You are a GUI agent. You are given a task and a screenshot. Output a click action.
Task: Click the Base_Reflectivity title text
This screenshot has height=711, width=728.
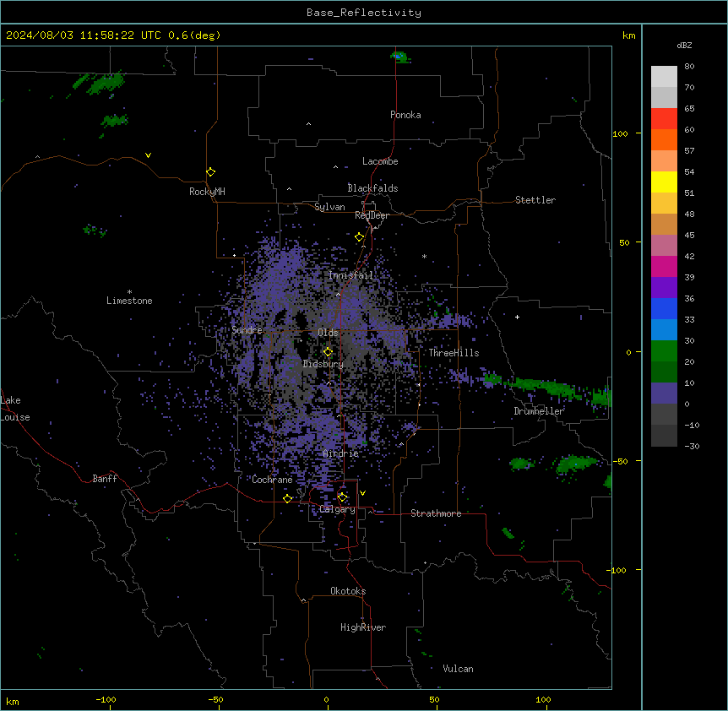364,13
